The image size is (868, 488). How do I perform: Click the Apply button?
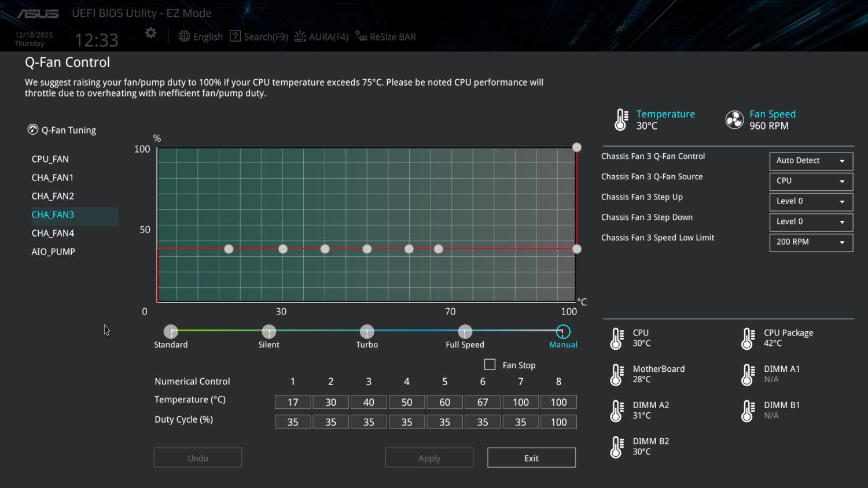coord(429,458)
